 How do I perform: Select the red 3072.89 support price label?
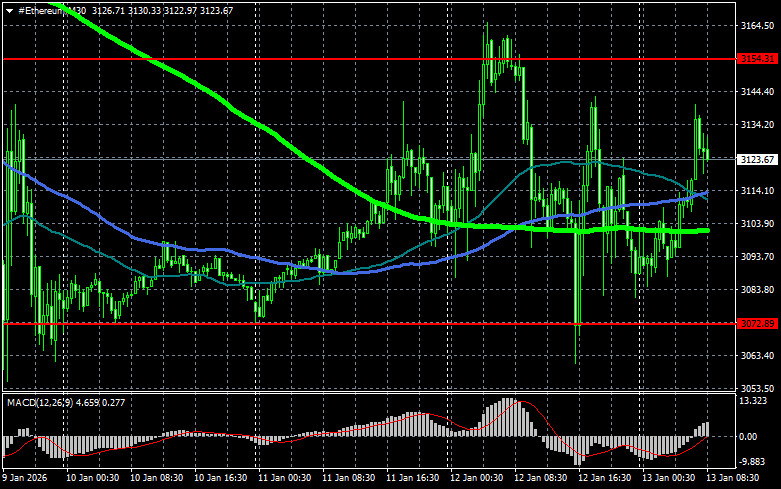click(757, 324)
